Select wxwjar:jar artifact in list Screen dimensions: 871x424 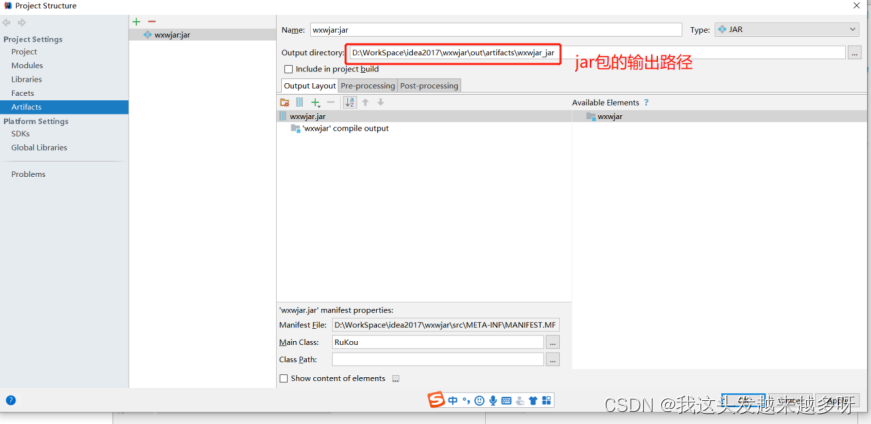click(202, 34)
